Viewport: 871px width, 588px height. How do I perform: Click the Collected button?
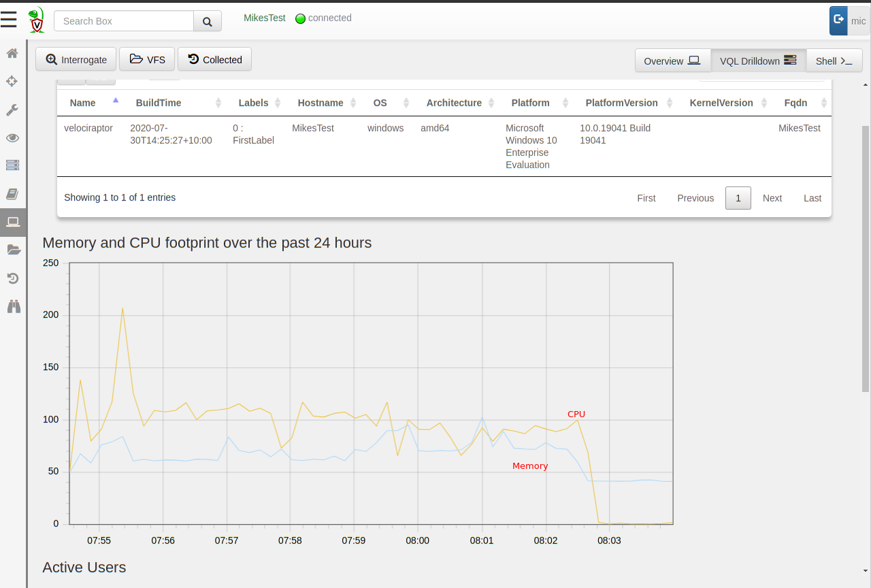[x=214, y=59]
